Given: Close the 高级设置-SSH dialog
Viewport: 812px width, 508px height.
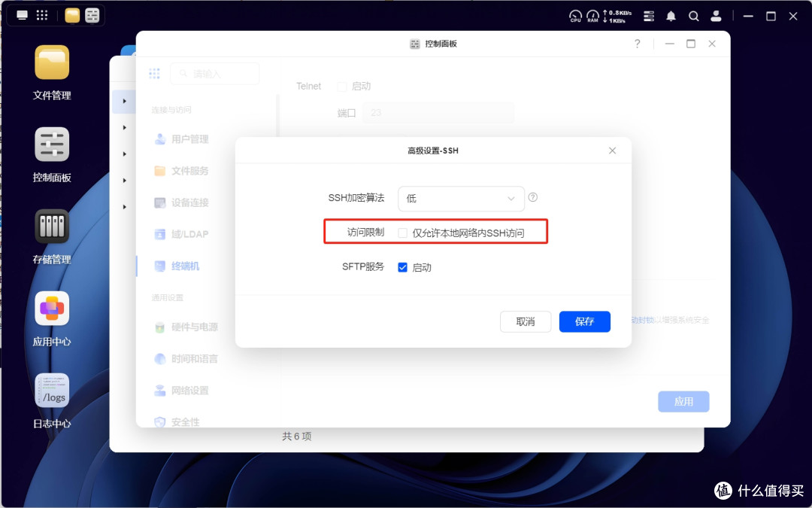Looking at the screenshot, I should (612, 151).
